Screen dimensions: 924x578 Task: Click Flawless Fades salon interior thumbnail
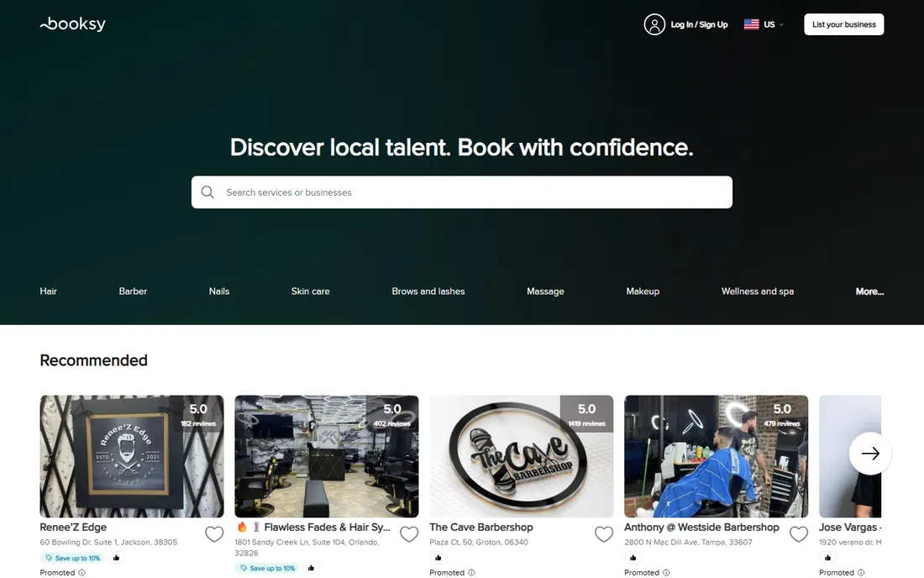tap(327, 456)
